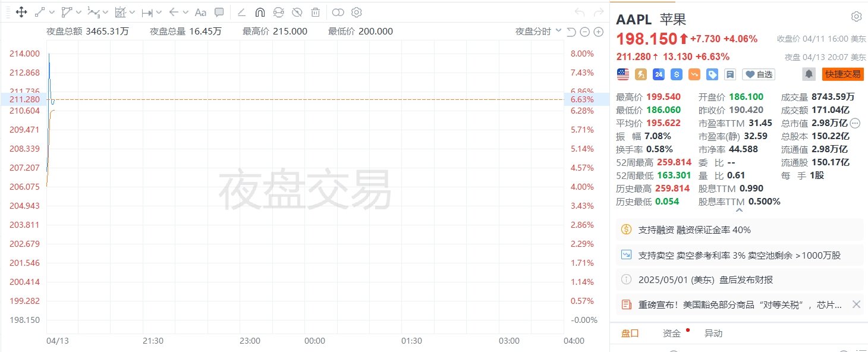Toggle hide all drawings with the crossed-circle icon
Screen dimensions: 868x352
(x=297, y=12)
